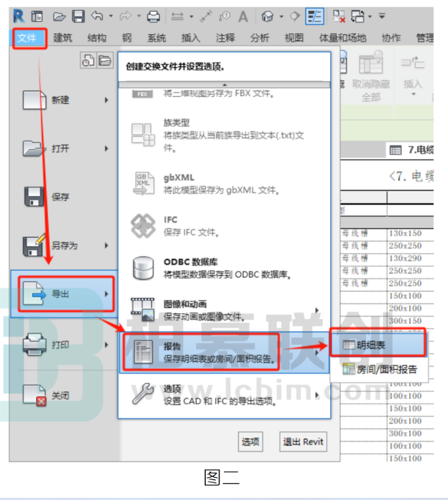448x500 pixels.
Task: Toggle the thin lines icon
Action: pos(315,16)
